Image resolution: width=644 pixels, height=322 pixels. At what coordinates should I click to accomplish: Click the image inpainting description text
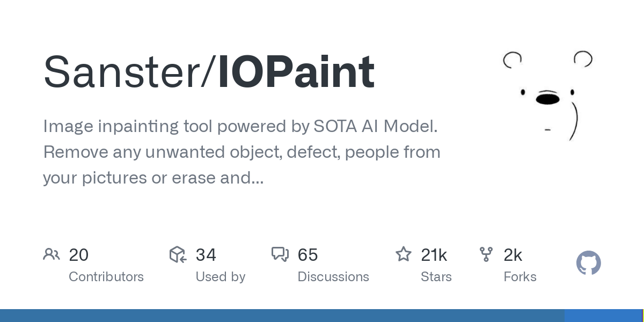tap(241, 152)
